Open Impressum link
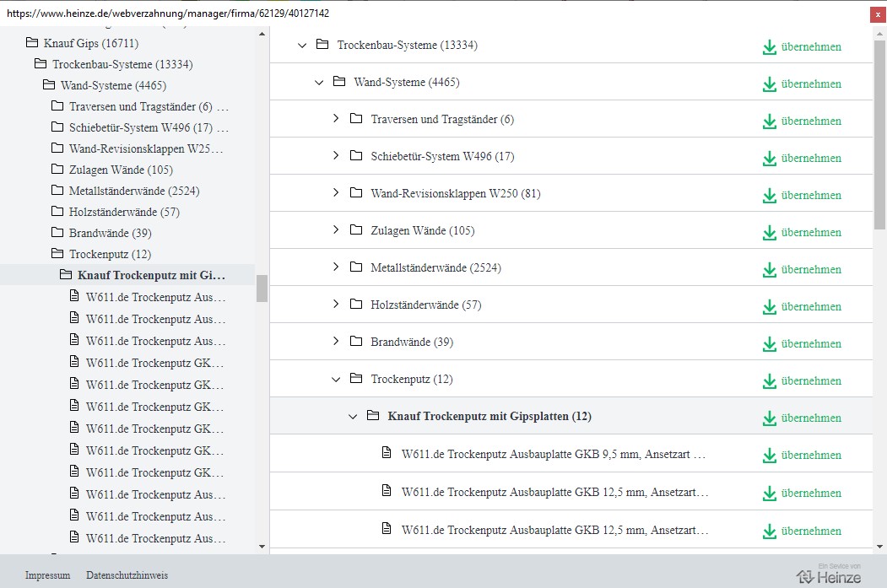Screen dimensions: 887x588 47,575
